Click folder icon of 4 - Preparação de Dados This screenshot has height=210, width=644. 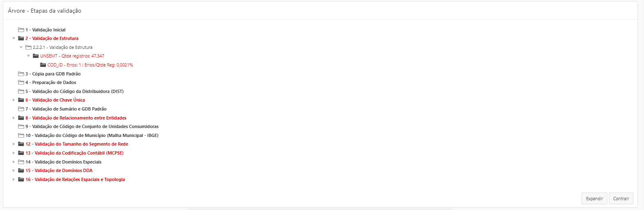pos(21,82)
